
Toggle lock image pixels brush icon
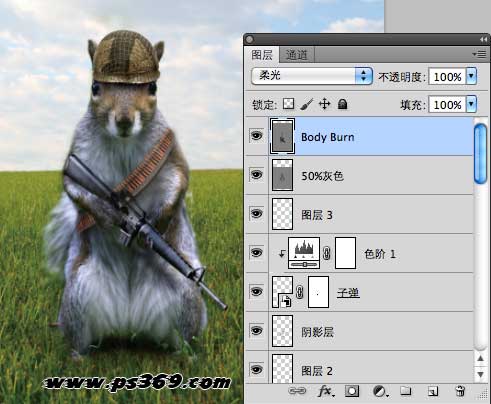point(307,104)
